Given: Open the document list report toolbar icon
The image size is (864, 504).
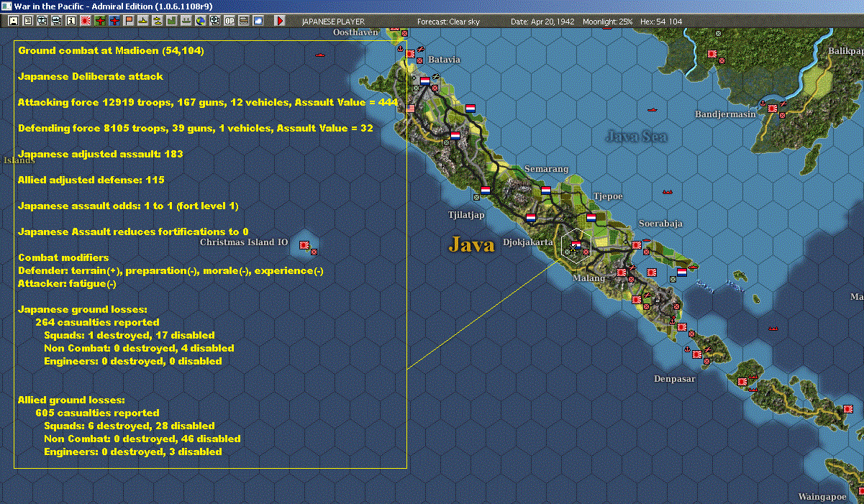Looking at the screenshot, I should tap(28, 21).
